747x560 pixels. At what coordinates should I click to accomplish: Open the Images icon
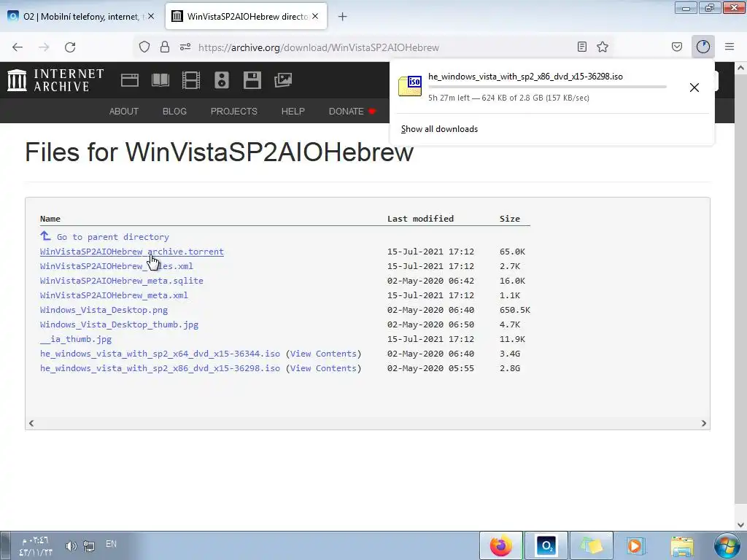coord(283,80)
